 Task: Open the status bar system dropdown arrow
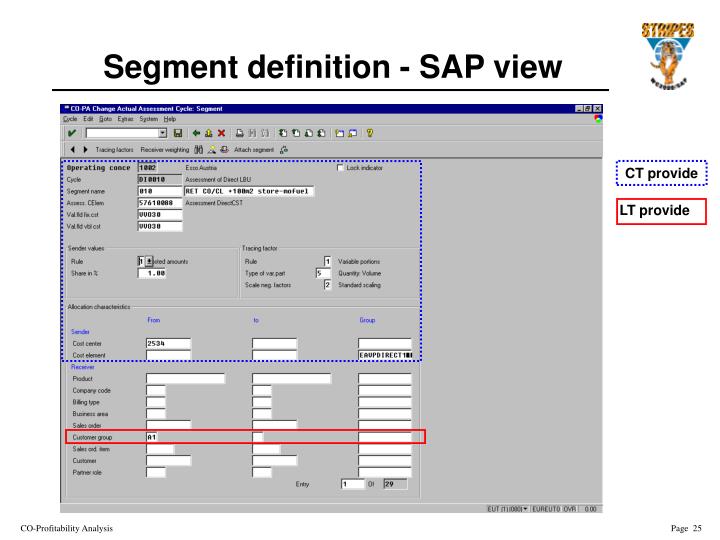pyautogui.click(x=525, y=509)
